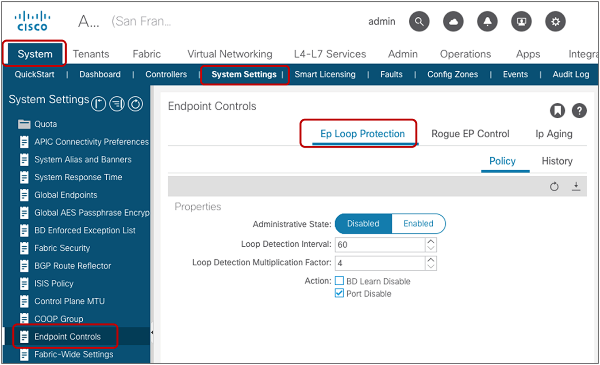Image resolution: width=600 pixels, height=365 pixels.
Task: Go to QuickStart submenu
Action: coord(34,74)
